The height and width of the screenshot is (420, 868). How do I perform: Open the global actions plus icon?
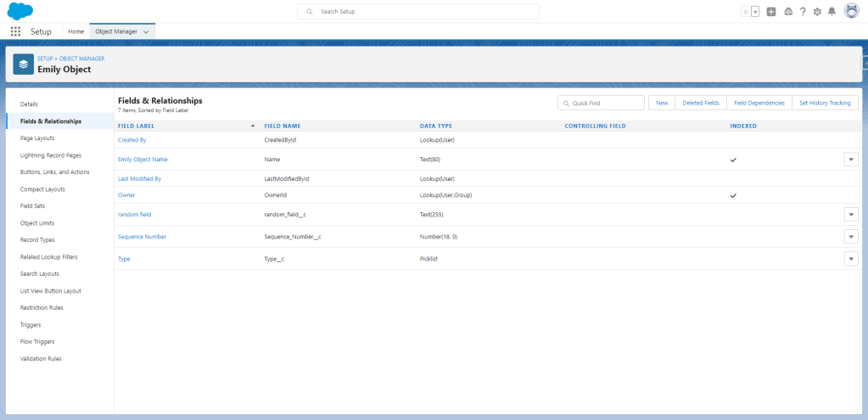pyautogui.click(x=771, y=12)
